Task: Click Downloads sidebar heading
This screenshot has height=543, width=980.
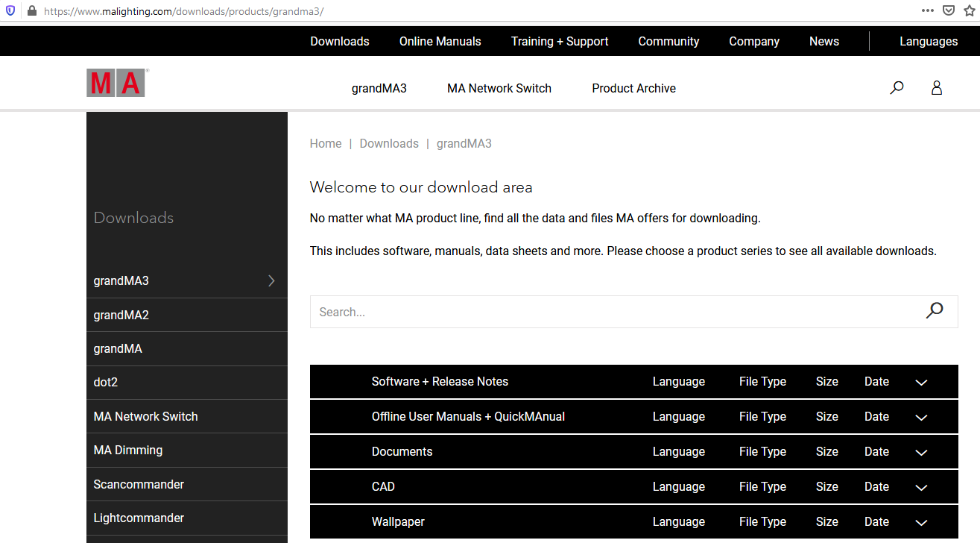Action: tap(133, 218)
